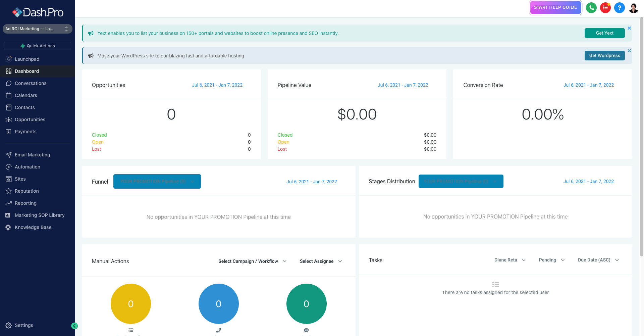
Task: Open the Pending task status dropdown
Action: point(551,260)
